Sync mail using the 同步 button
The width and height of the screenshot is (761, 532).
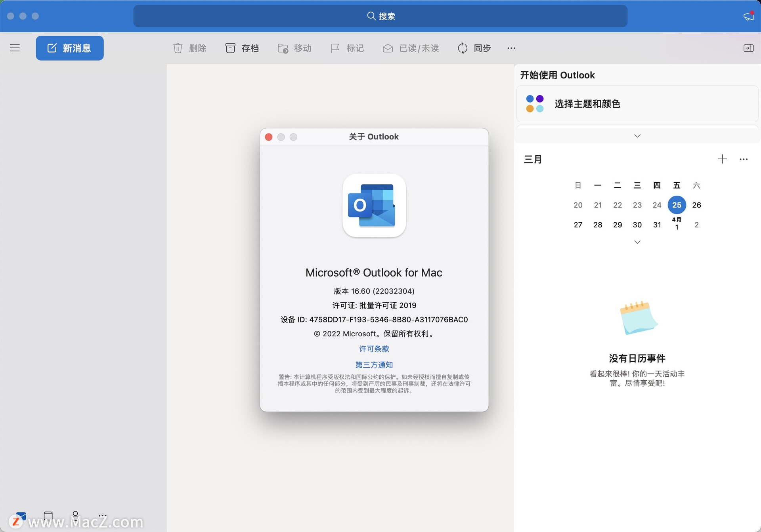pyautogui.click(x=474, y=48)
